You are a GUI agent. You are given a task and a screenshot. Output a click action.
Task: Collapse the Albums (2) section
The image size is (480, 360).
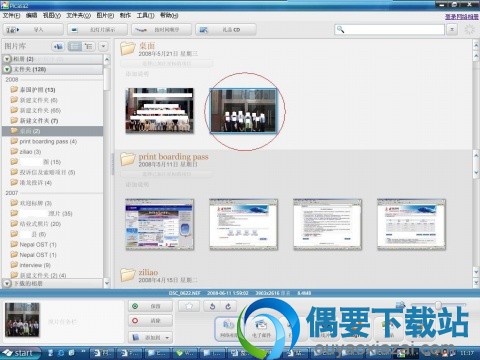(x=7, y=59)
